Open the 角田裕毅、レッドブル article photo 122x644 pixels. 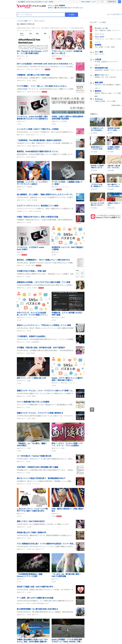coord(33,171)
